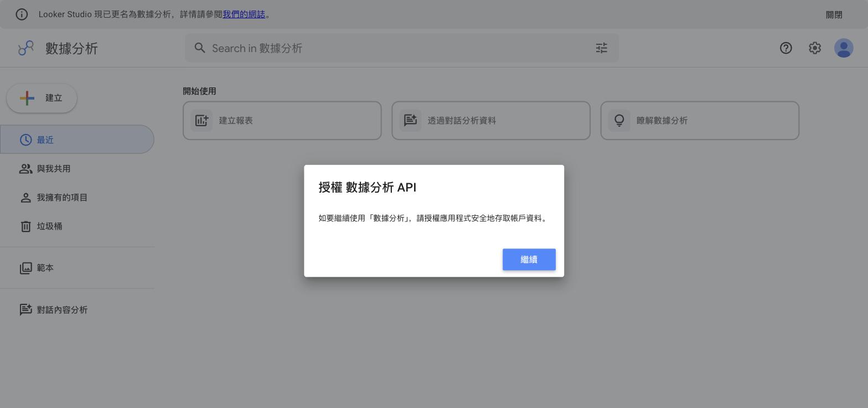Screen dimensions: 868x408
Task: Open 範本 in the sidebar
Action: [x=77, y=268]
